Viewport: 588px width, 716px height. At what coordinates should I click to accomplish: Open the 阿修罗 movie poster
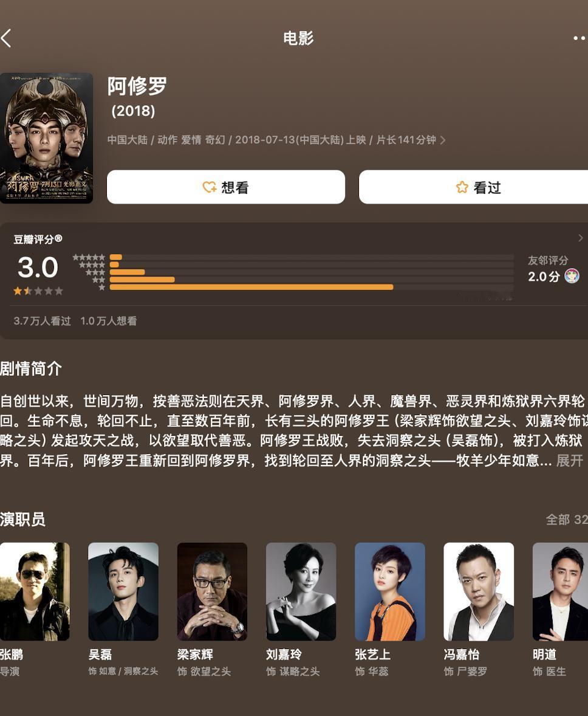point(47,138)
